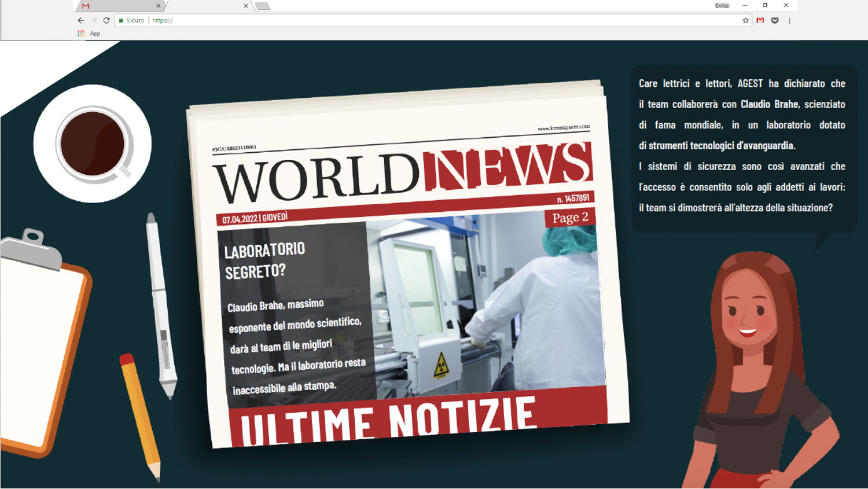Open the Gmail extension icon in toolbar

pyautogui.click(x=760, y=20)
